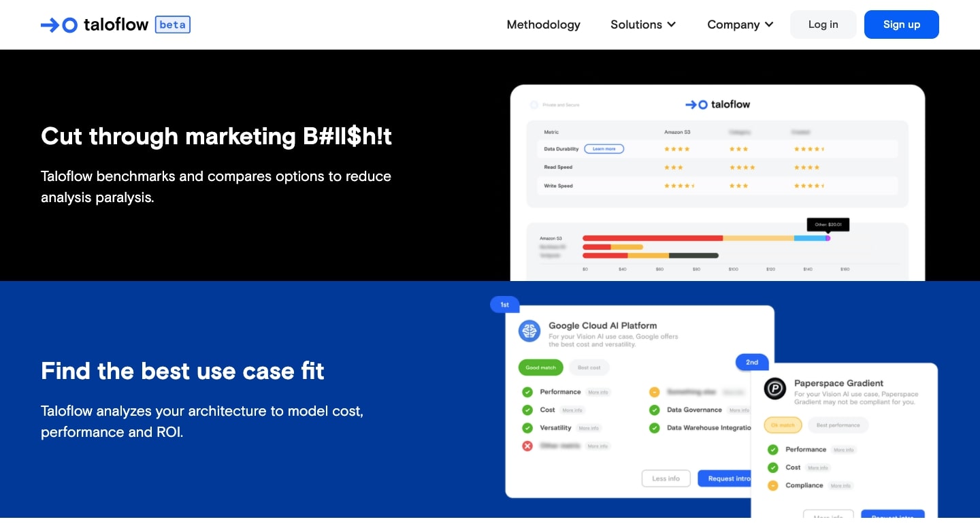
Task: Click the blue segment of Amazon S3 bar
Action: [x=810, y=238]
